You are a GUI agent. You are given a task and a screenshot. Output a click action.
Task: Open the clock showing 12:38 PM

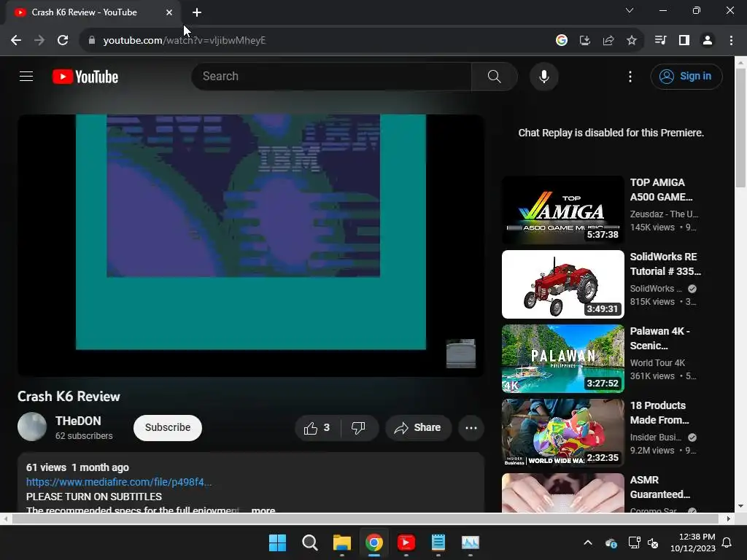click(693, 542)
